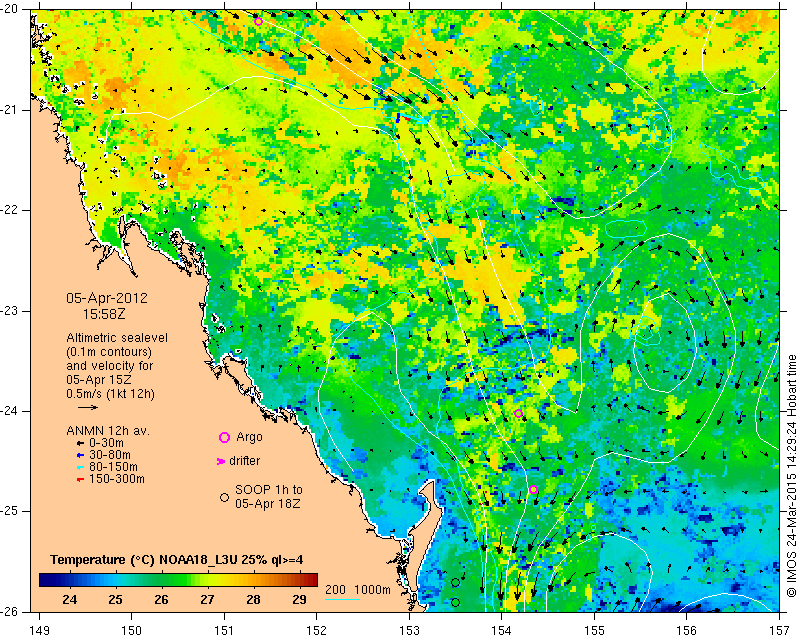The width and height of the screenshot is (800, 640).
Task: Click the 'Altimetric sealevel' text
Action: [x=117, y=338]
